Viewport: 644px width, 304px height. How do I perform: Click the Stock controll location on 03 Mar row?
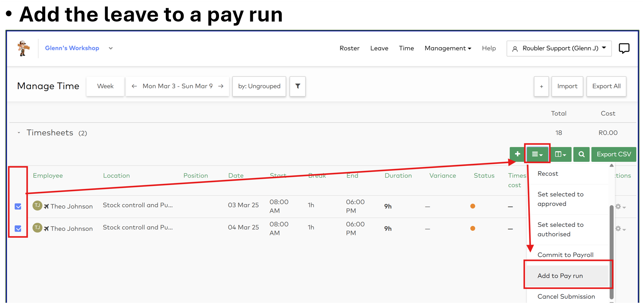[x=138, y=205]
